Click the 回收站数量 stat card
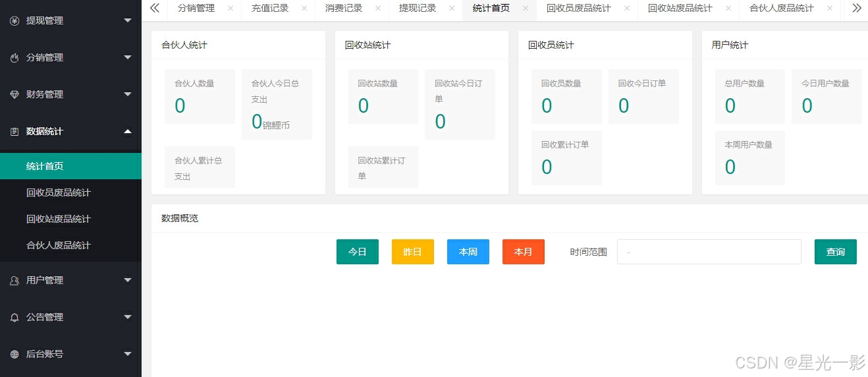 click(383, 96)
